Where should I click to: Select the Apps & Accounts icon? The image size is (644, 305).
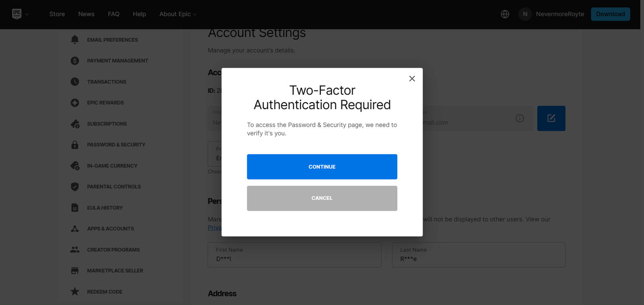(74, 228)
